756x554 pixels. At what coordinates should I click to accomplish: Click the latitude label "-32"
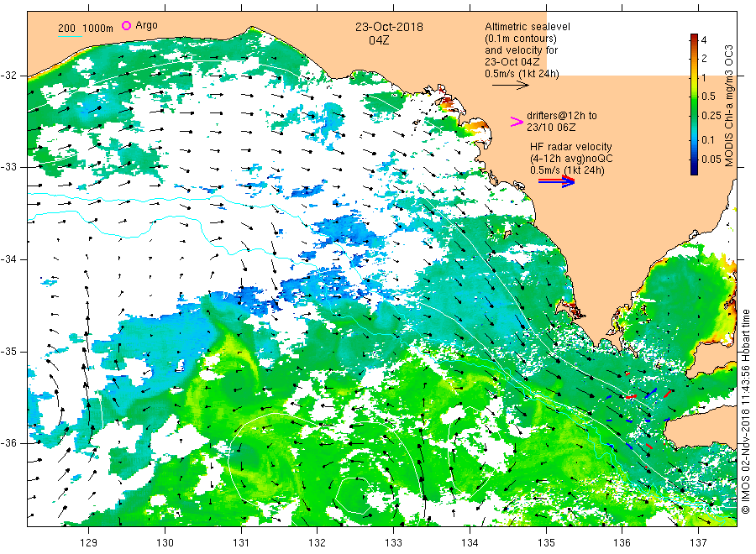pos(9,76)
